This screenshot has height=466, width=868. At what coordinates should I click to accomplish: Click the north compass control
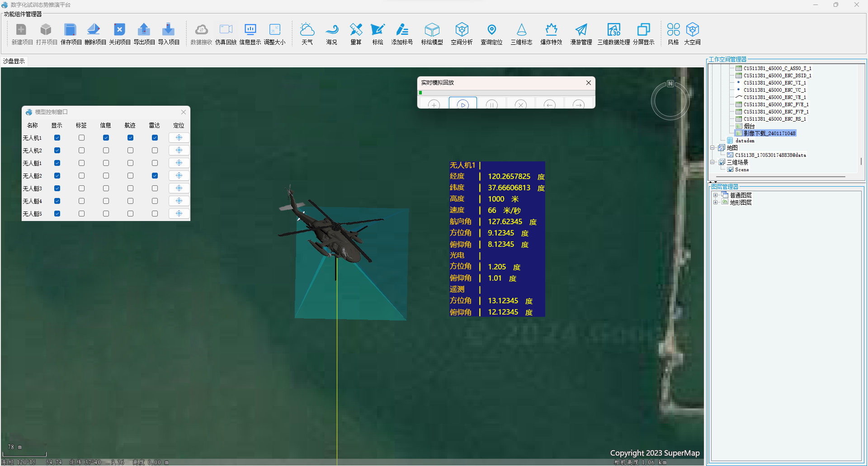point(670,100)
